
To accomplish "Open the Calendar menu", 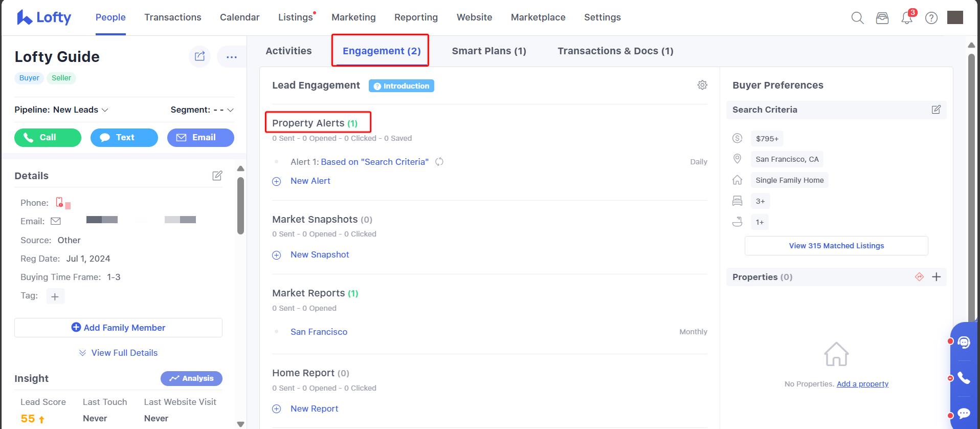I will [x=240, y=17].
